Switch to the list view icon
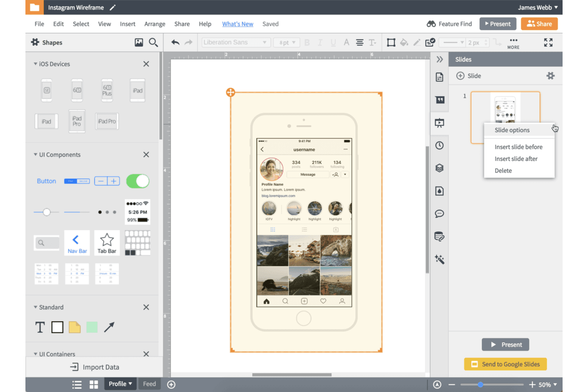This screenshot has height=392, width=588. pos(77,384)
